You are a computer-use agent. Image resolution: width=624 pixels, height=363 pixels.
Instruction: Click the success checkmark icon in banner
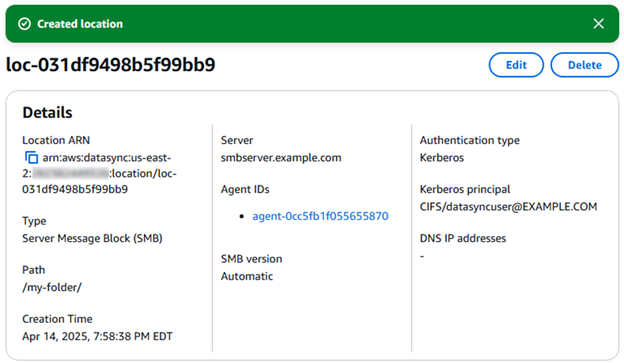click(x=24, y=24)
